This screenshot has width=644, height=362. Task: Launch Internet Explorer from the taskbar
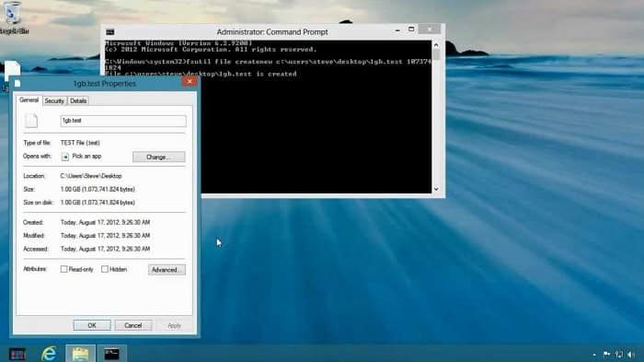[49, 354]
